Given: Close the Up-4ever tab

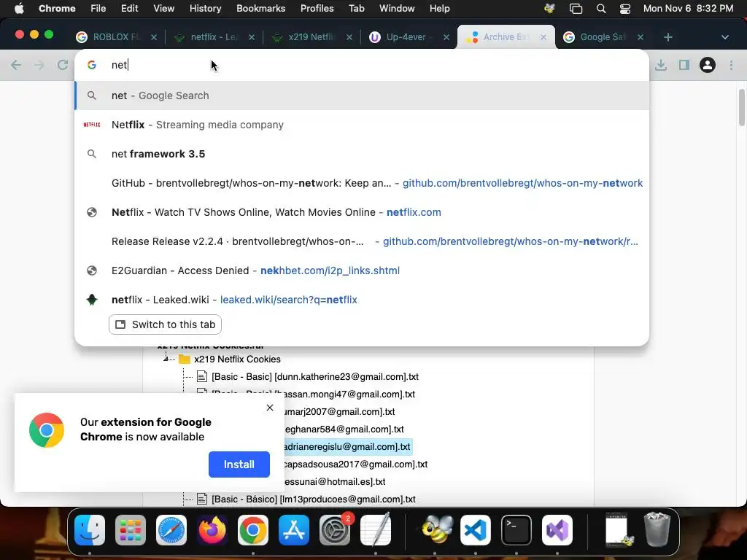Looking at the screenshot, I should tap(446, 37).
